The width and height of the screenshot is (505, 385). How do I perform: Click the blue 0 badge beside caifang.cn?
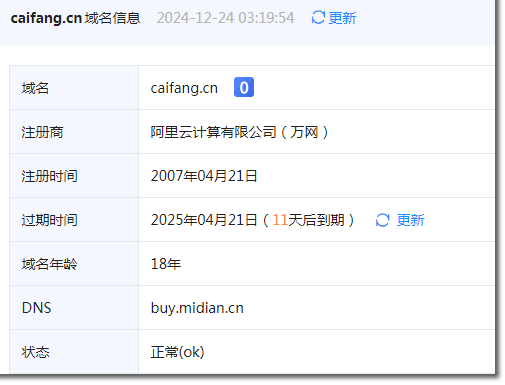(x=244, y=87)
